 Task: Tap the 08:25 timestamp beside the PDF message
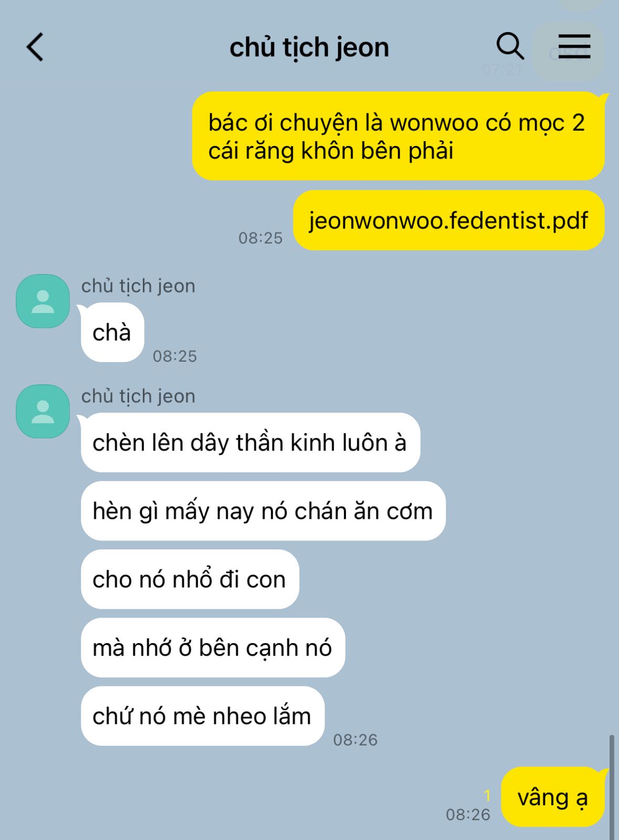pyautogui.click(x=260, y=238)
